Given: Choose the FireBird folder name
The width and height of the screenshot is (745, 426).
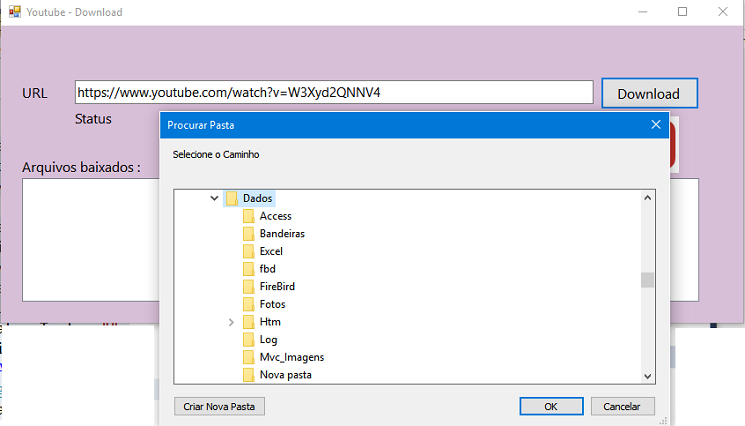Looking at the screenshot, I should pyautogui.click(x=277, y=286).
